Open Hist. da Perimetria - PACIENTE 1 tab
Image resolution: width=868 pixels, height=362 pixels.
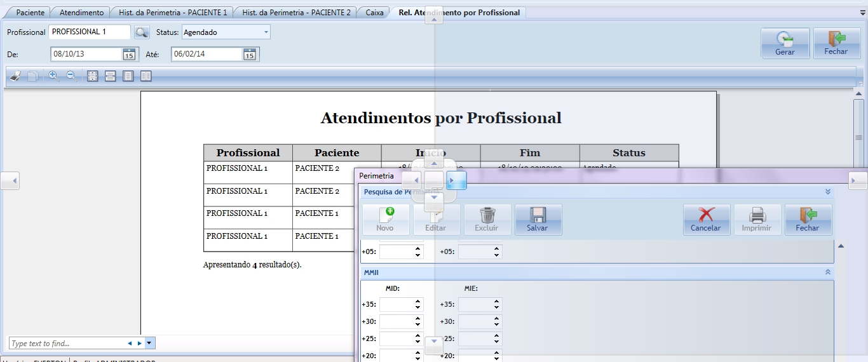point(172,12)
